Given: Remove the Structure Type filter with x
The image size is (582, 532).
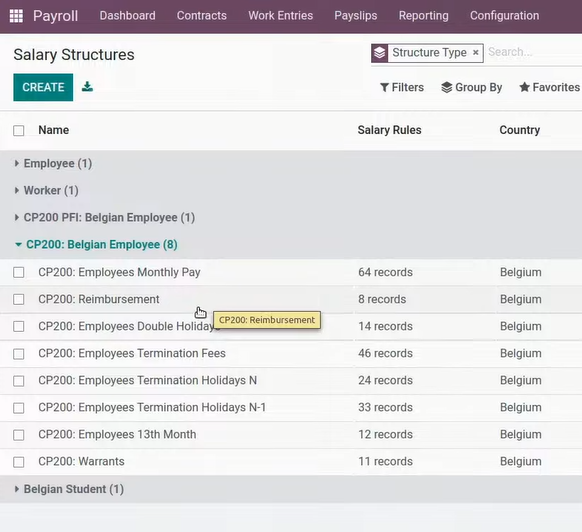Looking at the screenshot, I should 475,53.
